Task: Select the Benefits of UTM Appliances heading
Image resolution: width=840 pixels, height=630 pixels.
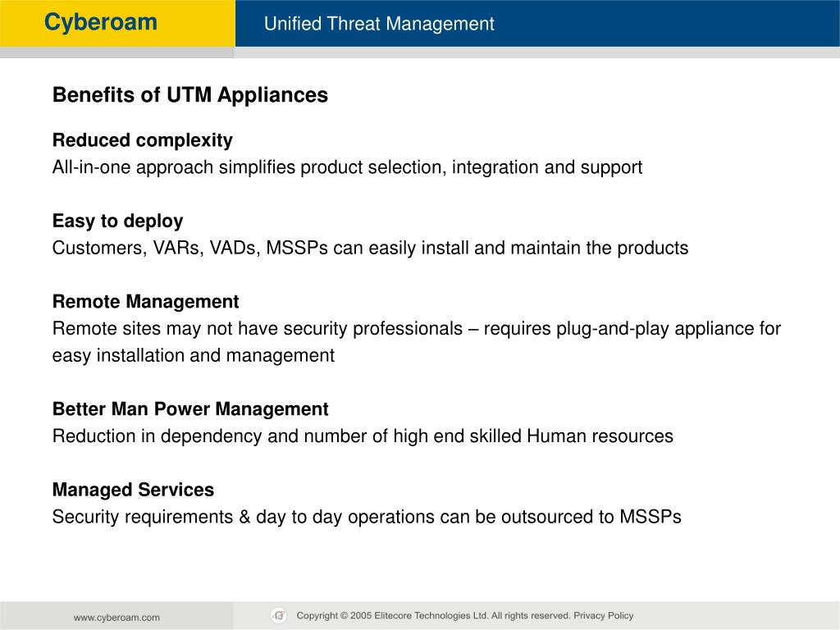Action: point(190,95)
